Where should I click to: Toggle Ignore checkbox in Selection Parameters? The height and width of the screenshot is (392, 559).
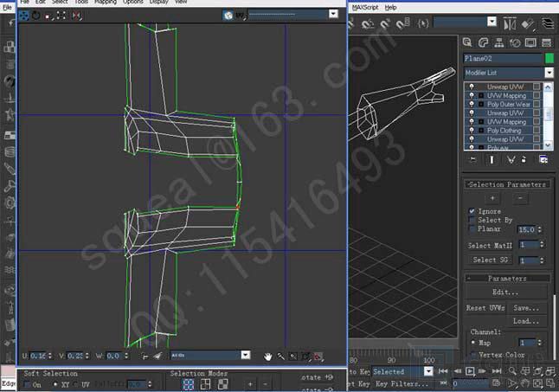click(472, 211)
